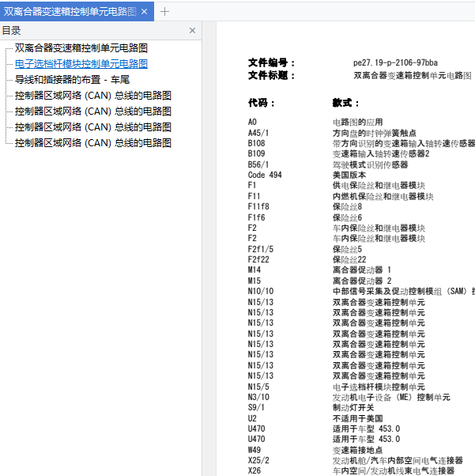This screenshot has width=475, height=476.
Task: Close the 双离合器变速箱控制单元电路图 tab
Action: click(x=145, y=12)
